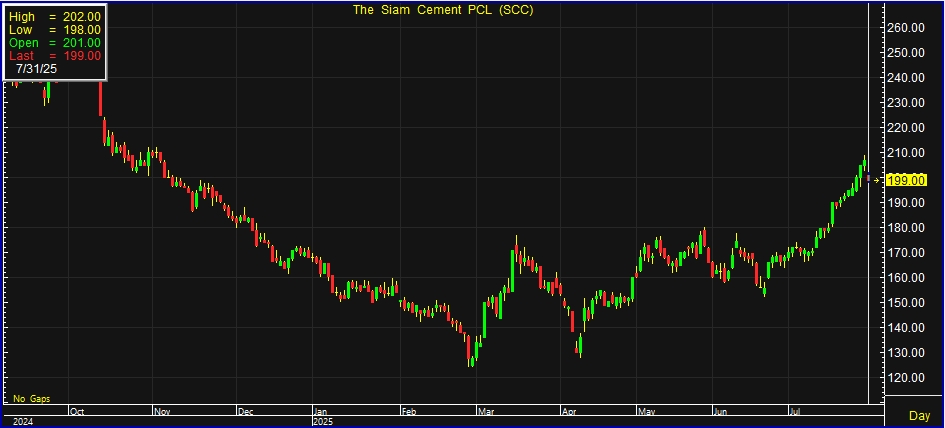Viewport: 945px width, 428px height.
Task: Click the chart title The Siam Cement PCL (SCC)
Action: pyautogui.click(x=442, y=10)
